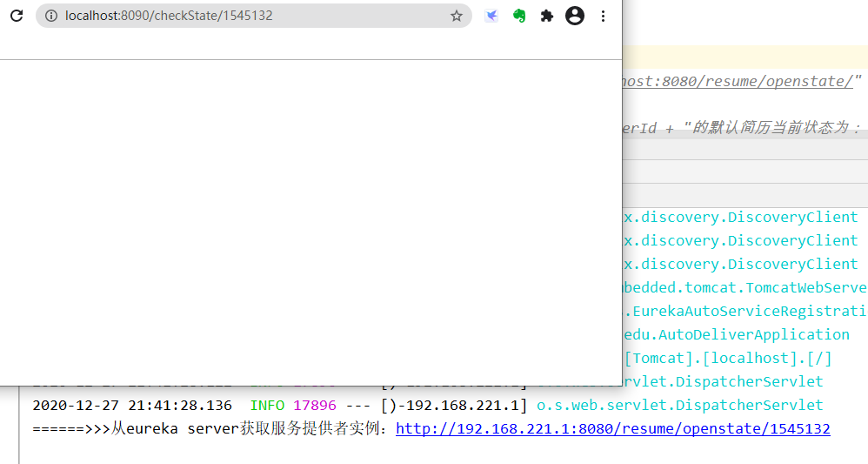The width and height of the screenshot is (868, 464).
Task: Open the Extensions puzzle-piece menu
Action: 547,16
